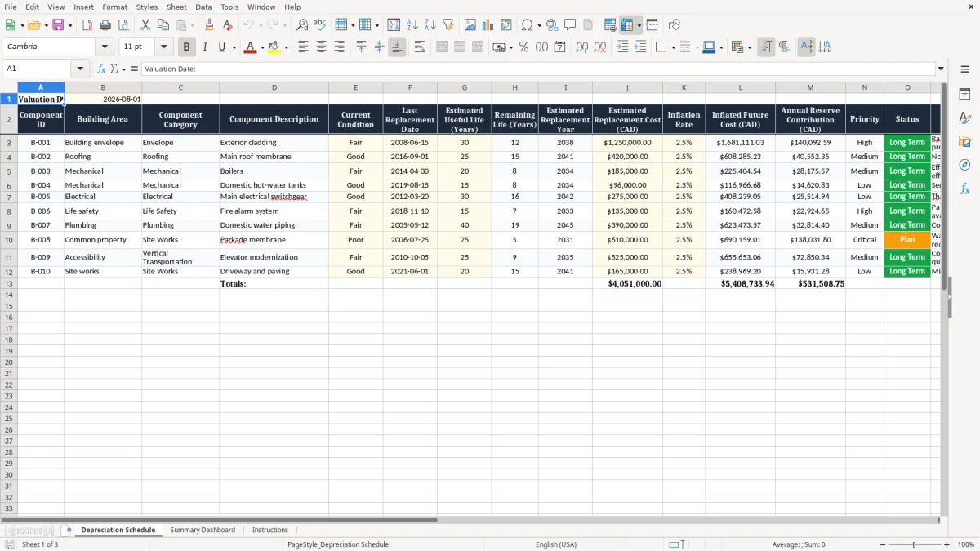Switch to Summary Dashboard sheet tab
Image resolution: width=980 pixels, height=551 pixels.
click(203, 530)
